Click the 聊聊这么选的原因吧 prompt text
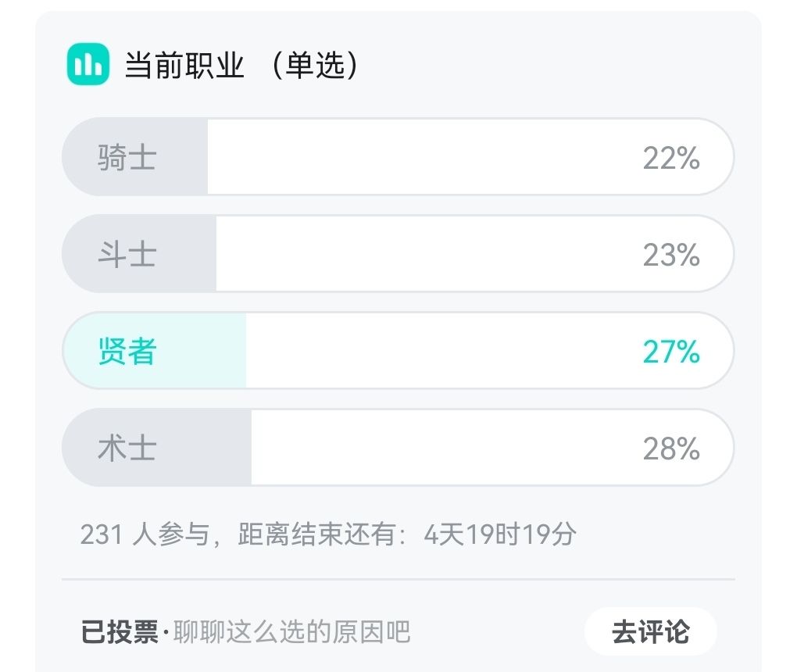This screenshot has width=797, height=672. pos(291,632)
